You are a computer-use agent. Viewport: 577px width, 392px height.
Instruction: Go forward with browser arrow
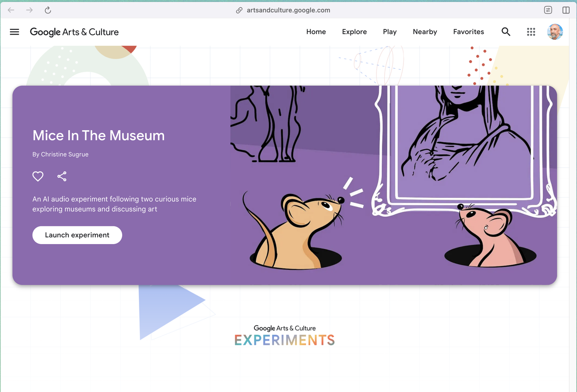(x=29, y=10)
